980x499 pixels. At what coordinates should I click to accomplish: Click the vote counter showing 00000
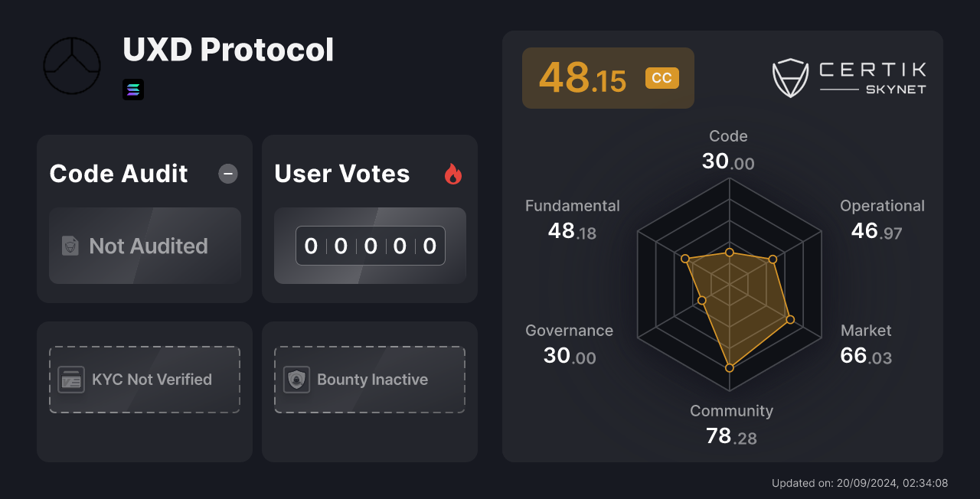[x=370, y=245]
